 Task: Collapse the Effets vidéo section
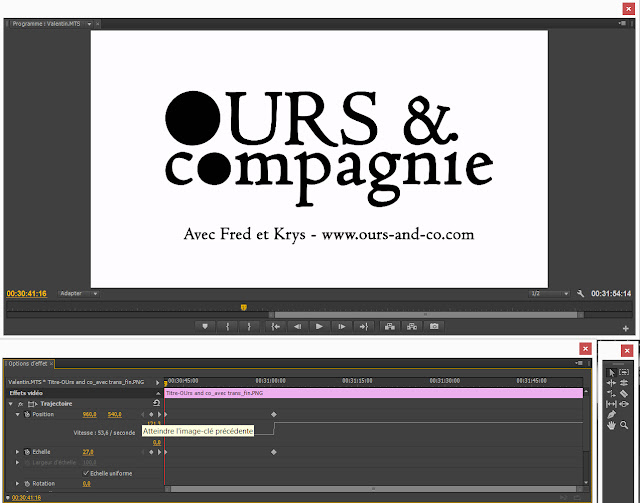[158, 393]
